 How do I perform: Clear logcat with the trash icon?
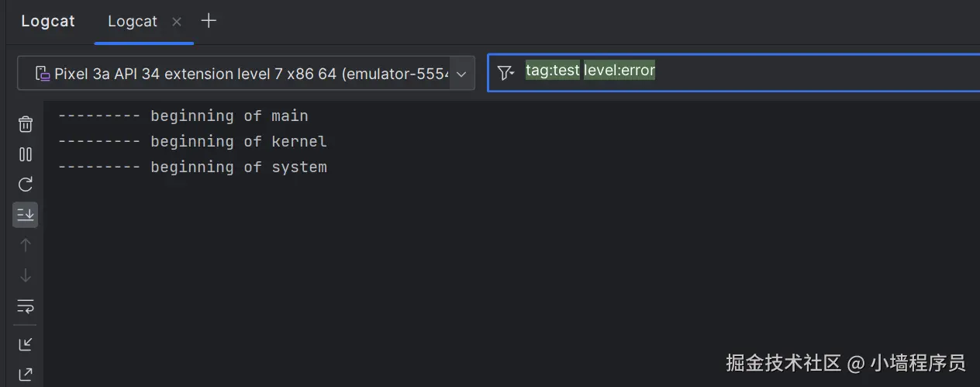pyautogui.click(x=26, y=124)
